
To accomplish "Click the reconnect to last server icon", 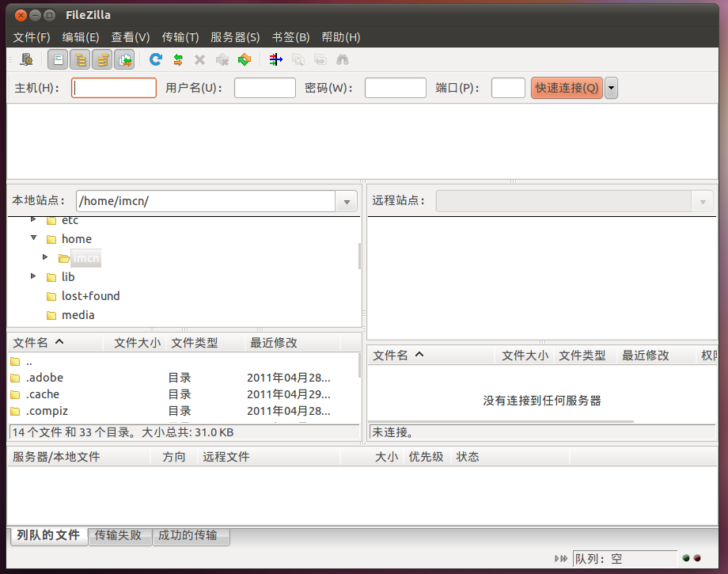I will (245, 59).
